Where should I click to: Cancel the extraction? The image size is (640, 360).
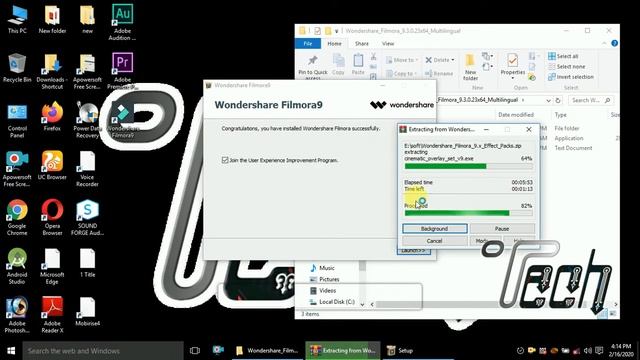[x=435, y=241]
